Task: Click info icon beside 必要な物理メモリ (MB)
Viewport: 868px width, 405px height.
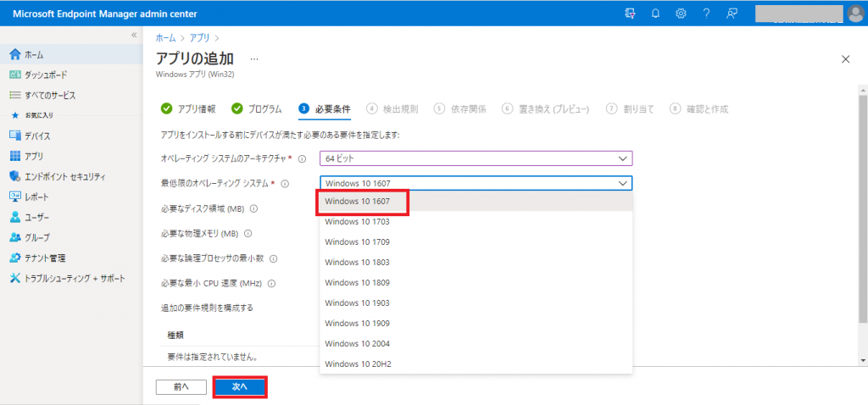Action: click(x=248, y=234)
